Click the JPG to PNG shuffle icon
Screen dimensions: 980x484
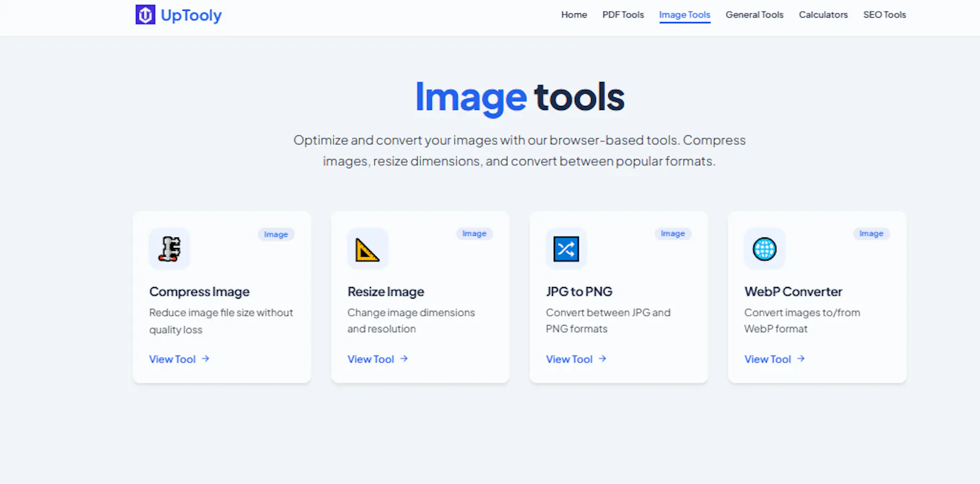[566, 248]
